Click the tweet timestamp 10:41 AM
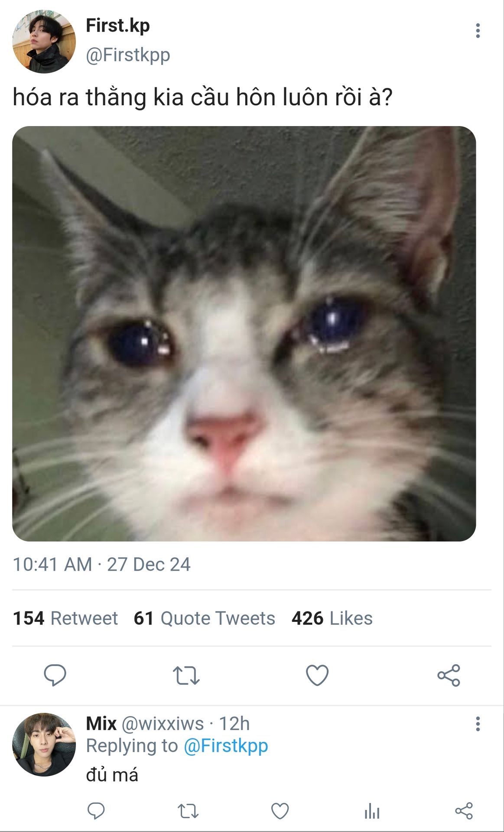Screen dimensions: 504x832 (x=52, y=564)
